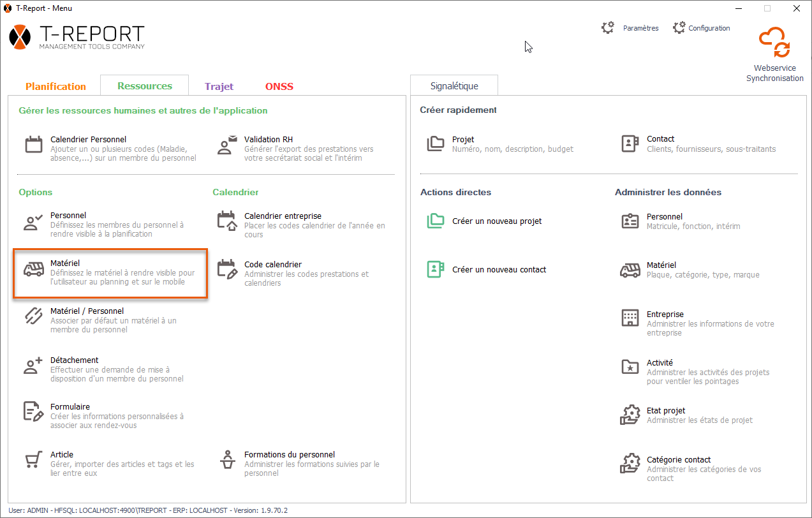Screen dimensions: 812x518
Task: Open Calendrier Personnel calendar icon
Action: (34, 145)
